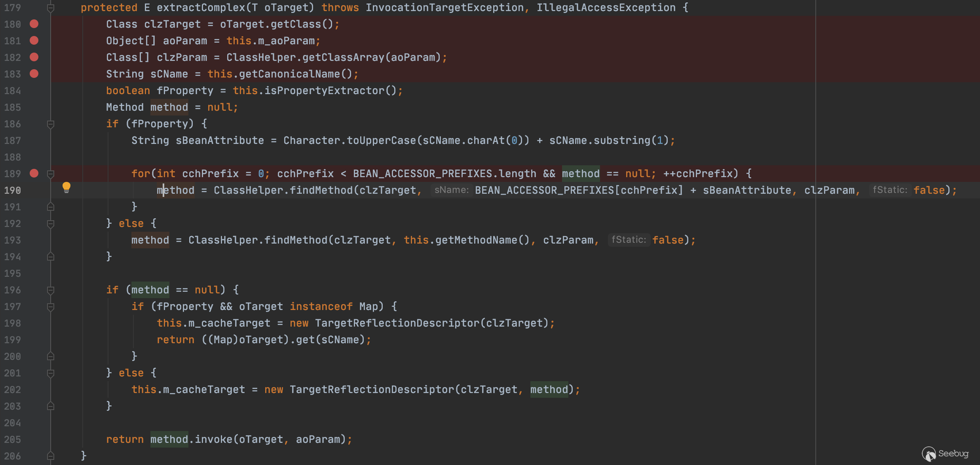Remove breakpoint on line 180
The image size is (980, 465).
point(34,24)
